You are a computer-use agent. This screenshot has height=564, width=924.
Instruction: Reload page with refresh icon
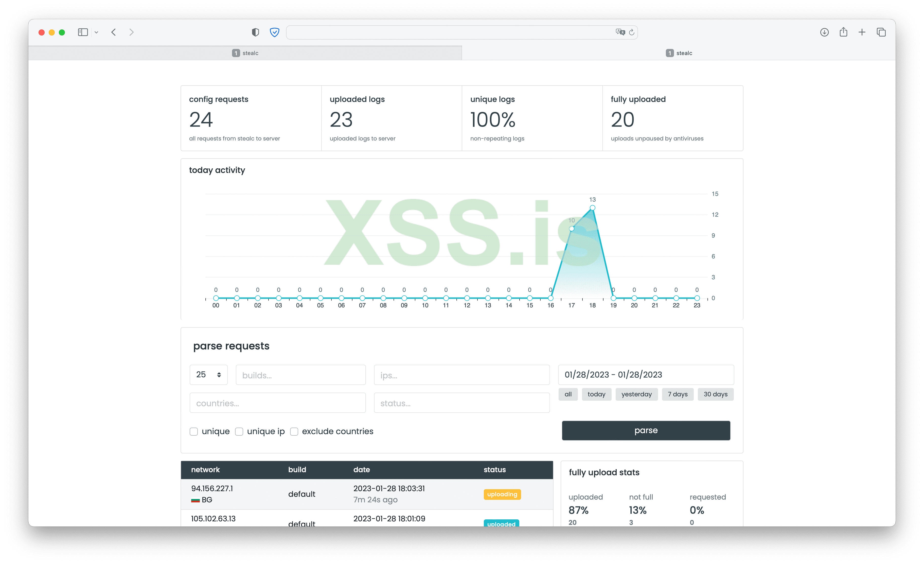[x=632, y=32]
